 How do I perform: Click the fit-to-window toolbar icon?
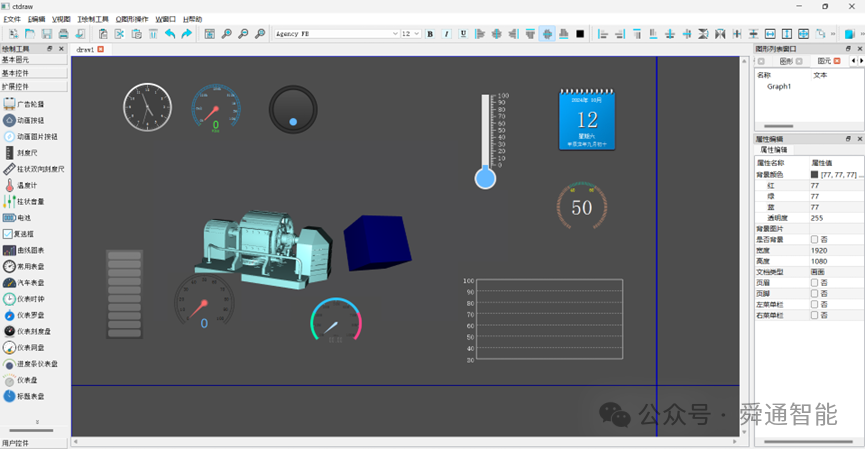click(x=210, y=34)
